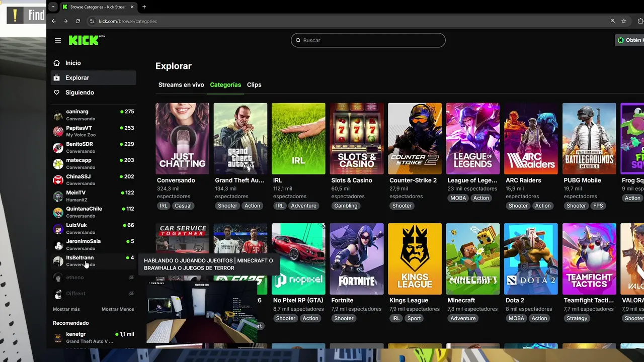Open the PUBG Mobile category cover
This screenshot has width=644, height=362.
point(589,139)
